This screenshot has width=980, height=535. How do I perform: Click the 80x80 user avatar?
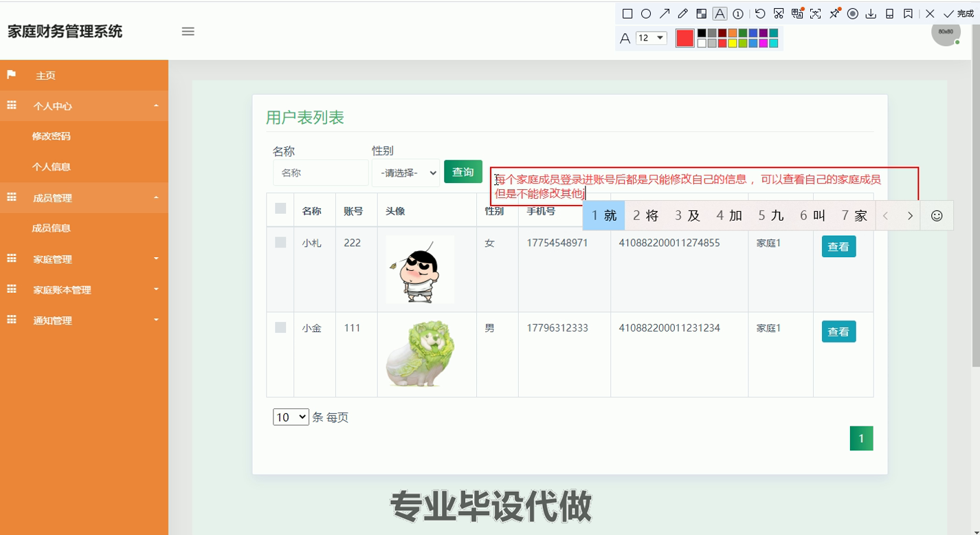tap(946, 32)
